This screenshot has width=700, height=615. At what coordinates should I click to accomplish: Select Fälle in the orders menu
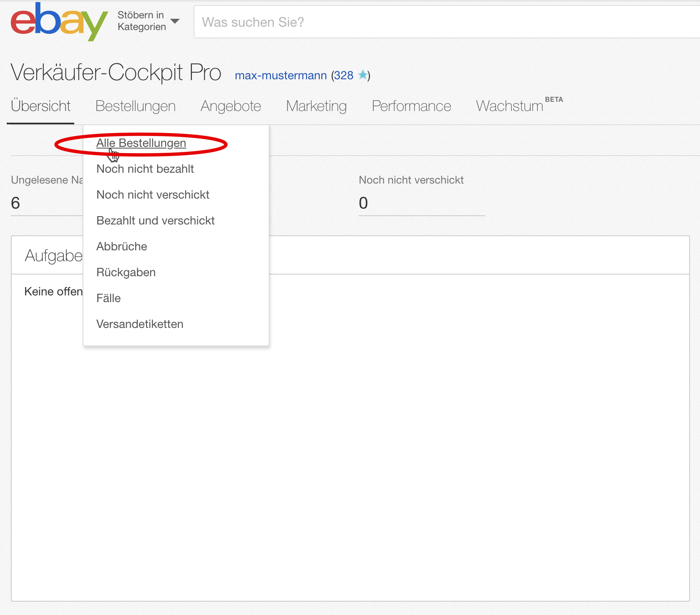click(108, 298)
